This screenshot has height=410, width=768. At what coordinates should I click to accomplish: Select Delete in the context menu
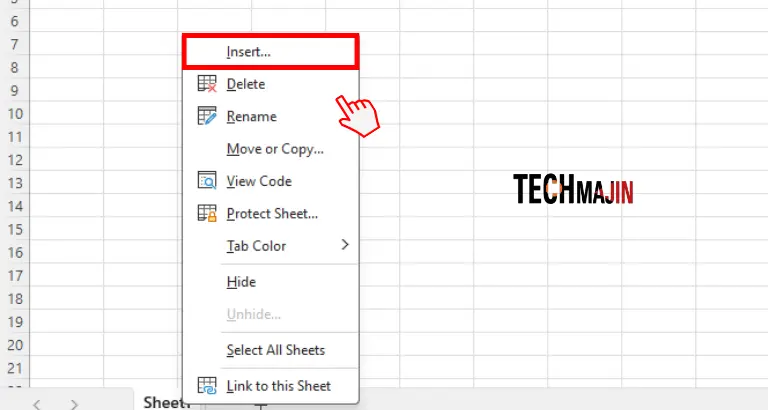271,84
